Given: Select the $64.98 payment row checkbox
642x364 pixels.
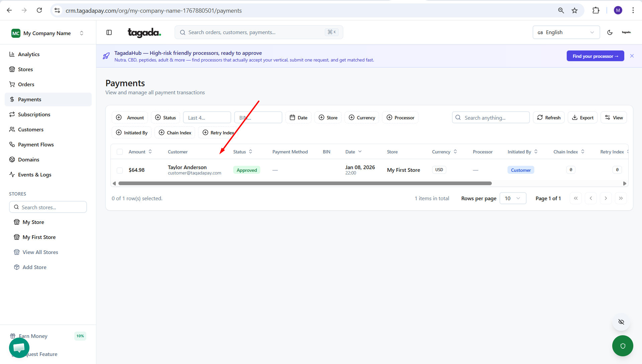Looking at the screenshot, I should pyautogui.click(x=120, y=170).
